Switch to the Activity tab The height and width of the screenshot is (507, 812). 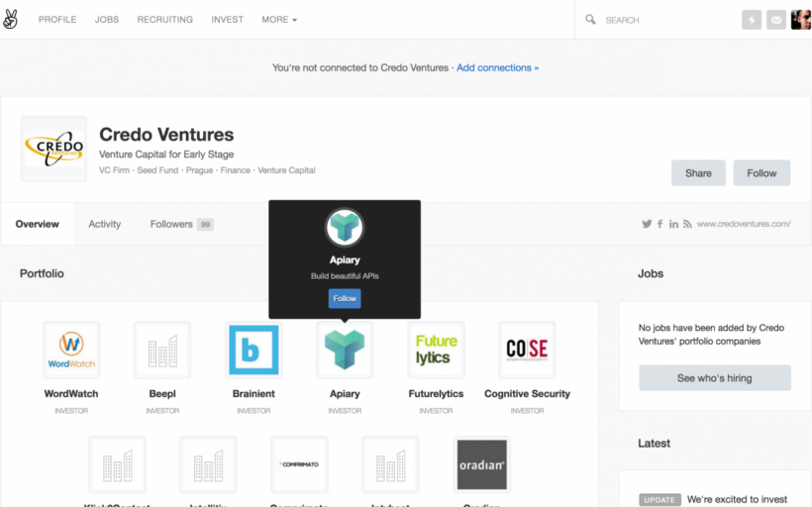coord(104,224)
